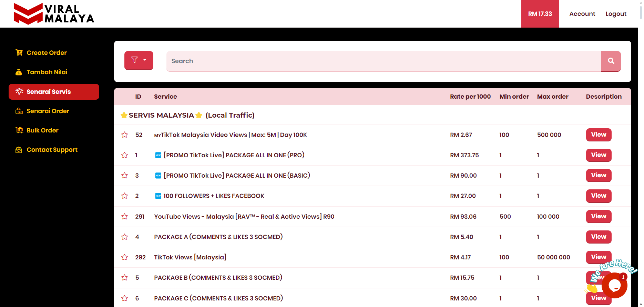
Task: Favorite 100 FOLLOWERS + LIKES FACEBOOK service
Action: tap(125, 196)
